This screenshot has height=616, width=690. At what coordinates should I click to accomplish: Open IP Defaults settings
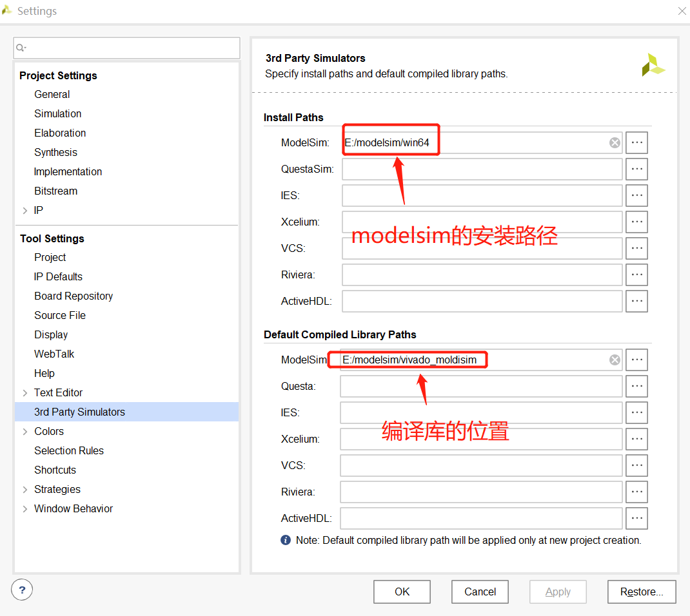tap(58, 276)
